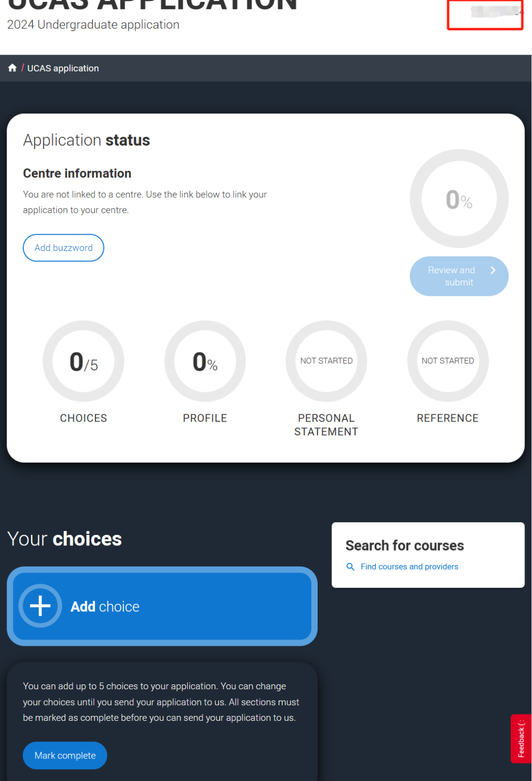Click the plus icon on Add choice
Viewport: 532px width, 781px height.
[40, 606]
